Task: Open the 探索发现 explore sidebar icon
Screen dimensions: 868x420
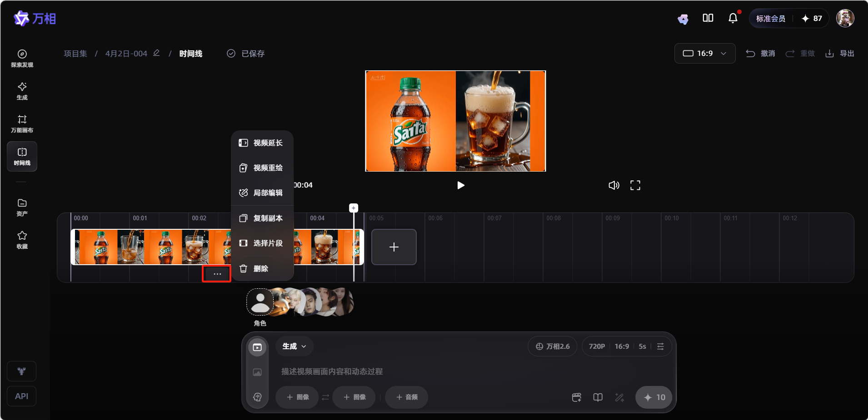Action: coord(22,59)
